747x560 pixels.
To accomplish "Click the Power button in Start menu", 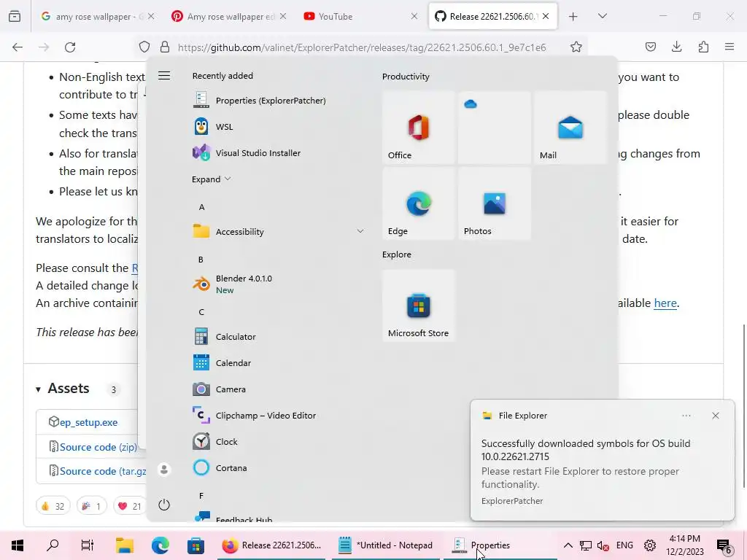I will click(164, 505).
